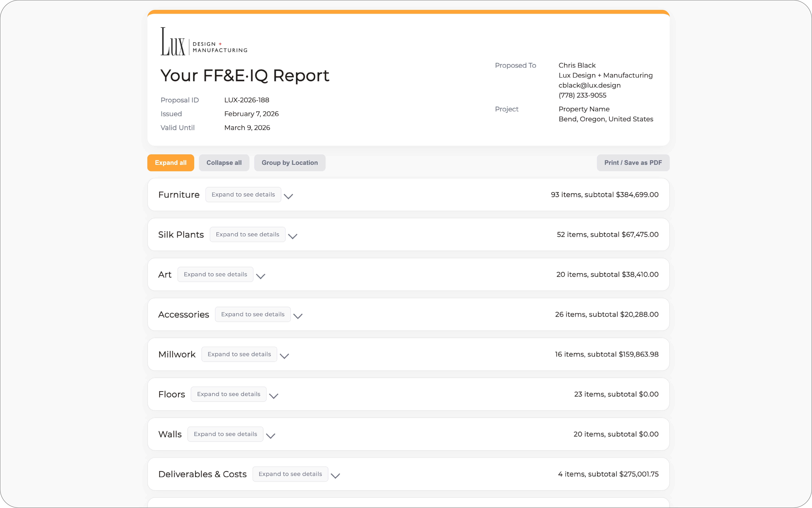The width and height of the screenshot is (812, 508).
Task: Click the Floors row subtotal text
Action: point(616,394)
